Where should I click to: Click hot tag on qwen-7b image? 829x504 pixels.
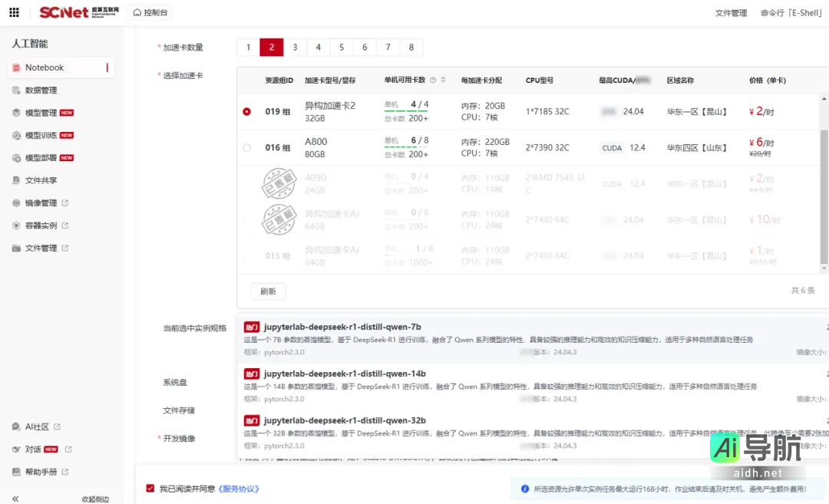[x=252, y=327]
